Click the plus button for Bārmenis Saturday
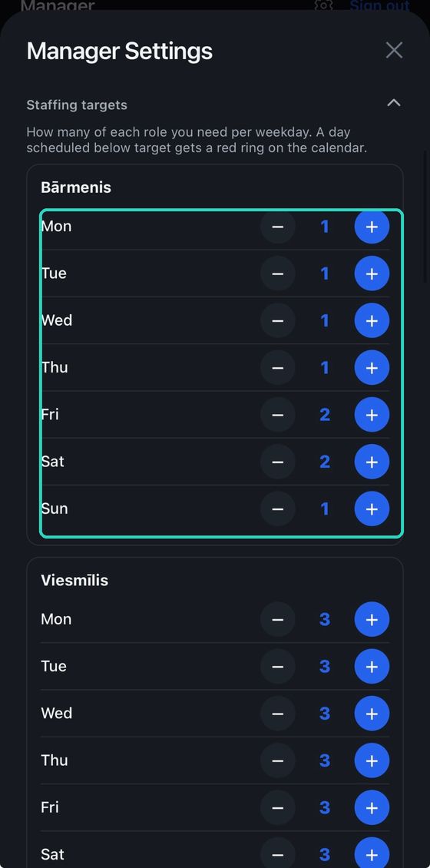This screenshot has width=430, height=868. (x=372, y=462)
